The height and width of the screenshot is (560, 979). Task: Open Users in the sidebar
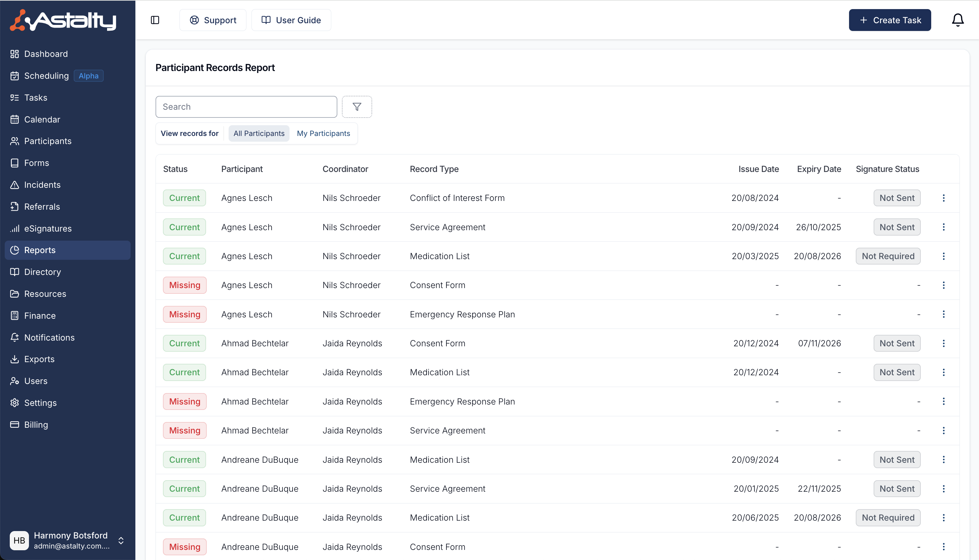pos(67,381)
